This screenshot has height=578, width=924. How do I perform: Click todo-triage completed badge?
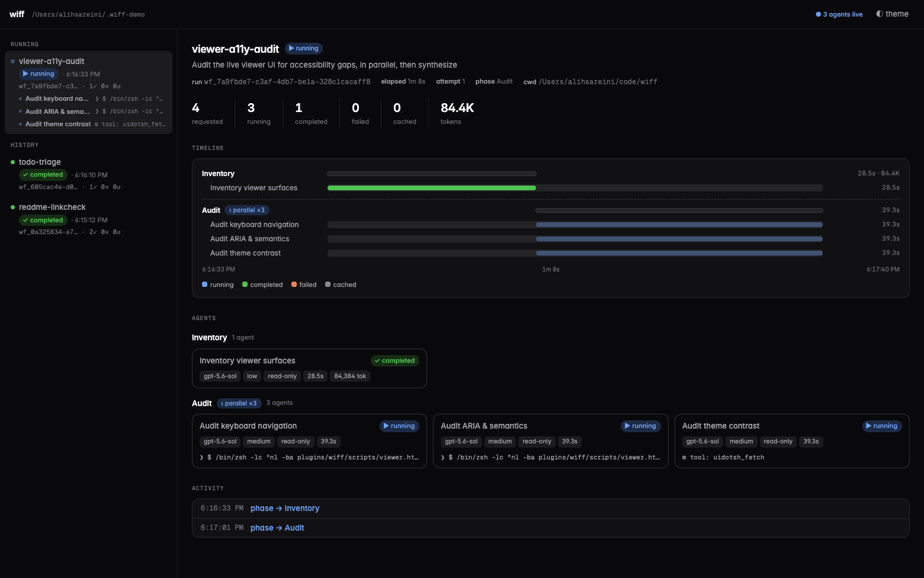43,175
